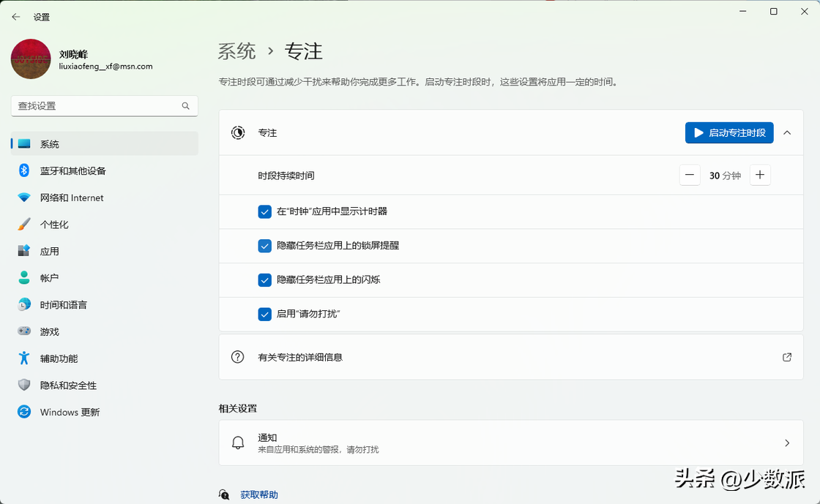Click the search magnifier icon
This screenshot has height=504, width=820.
pyautogui.click(x=186, y=106)
